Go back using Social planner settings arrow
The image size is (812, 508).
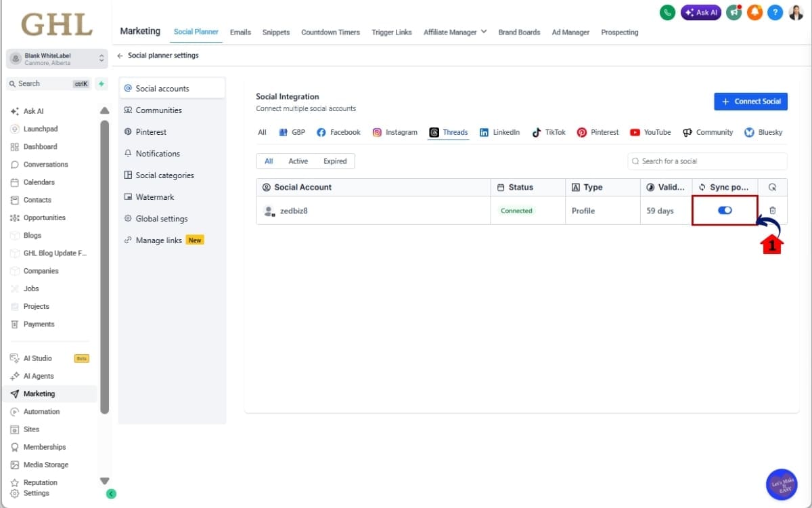click(120, 56)
